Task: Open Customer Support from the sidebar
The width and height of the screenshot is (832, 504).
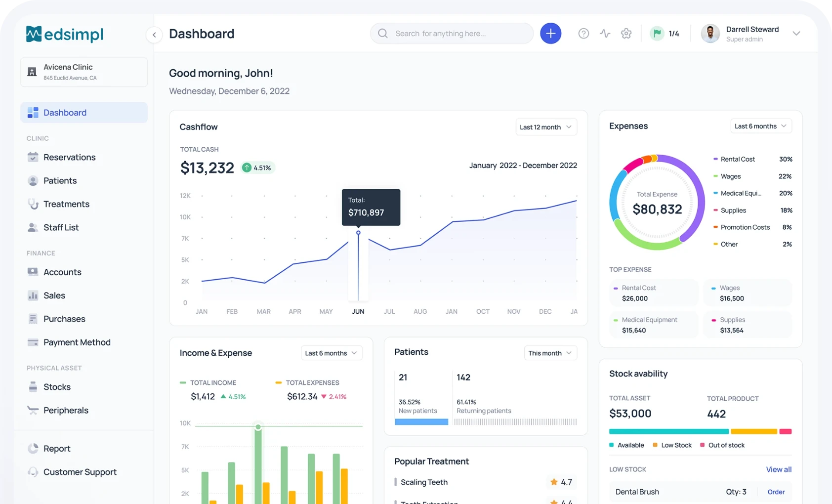Action: point(80,472)
